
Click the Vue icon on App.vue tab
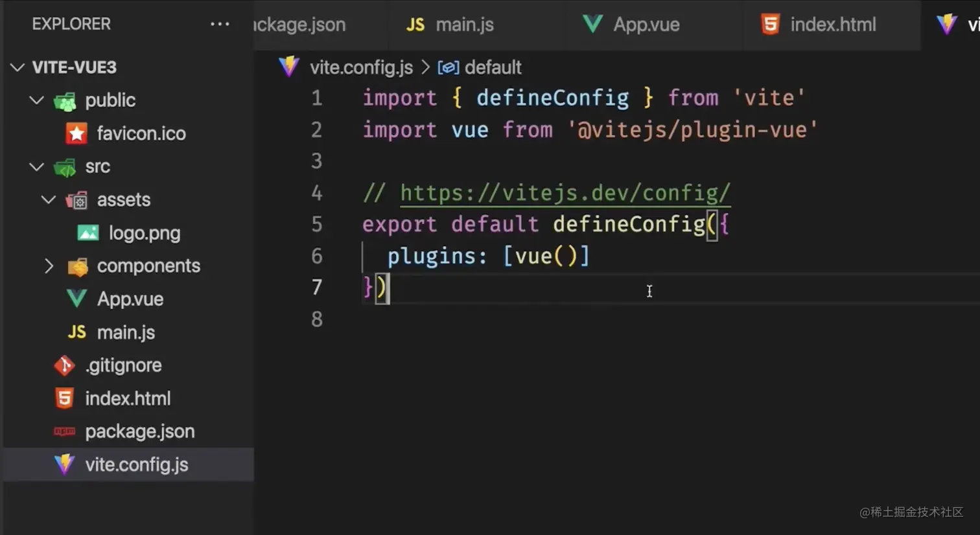coord(592,25)
